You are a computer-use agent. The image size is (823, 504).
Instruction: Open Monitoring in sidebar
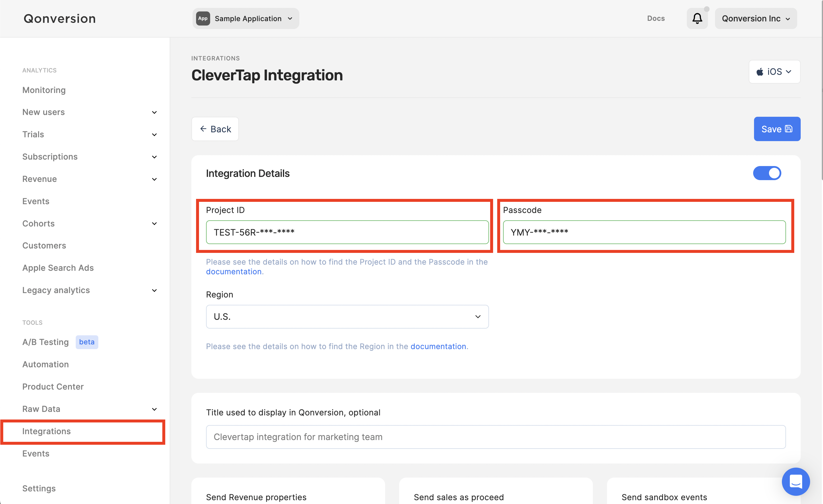coord(44,90)
